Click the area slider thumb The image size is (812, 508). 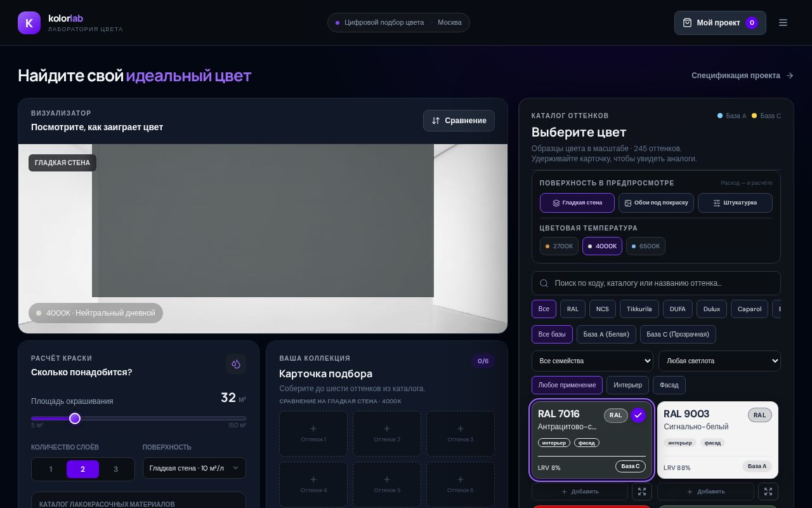point(75,418)
